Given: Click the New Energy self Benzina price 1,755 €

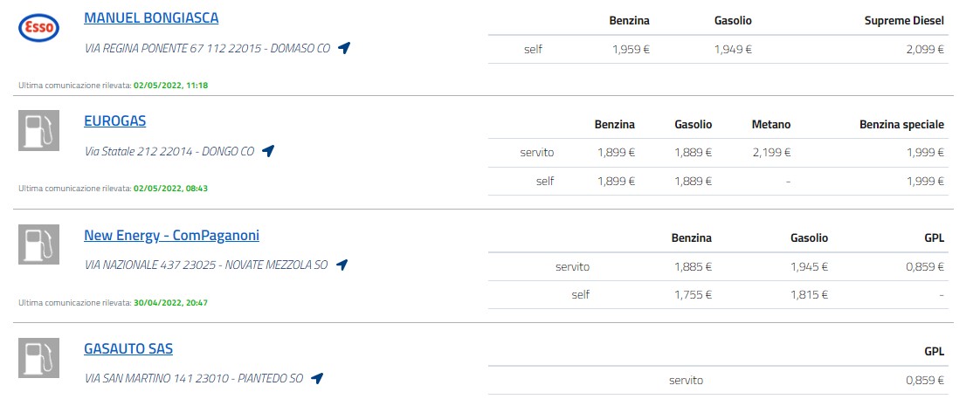Looking at the screenshot, I should tap(693, 295).
